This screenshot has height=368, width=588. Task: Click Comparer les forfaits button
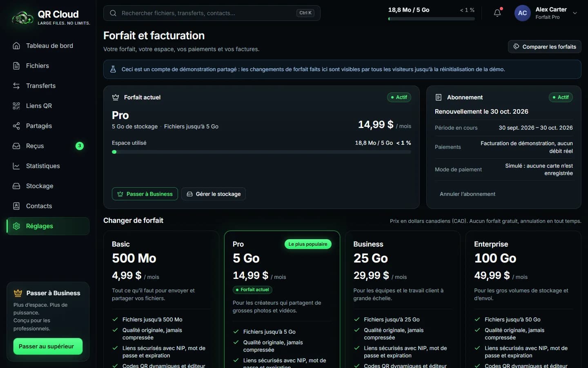click(545, 47)
